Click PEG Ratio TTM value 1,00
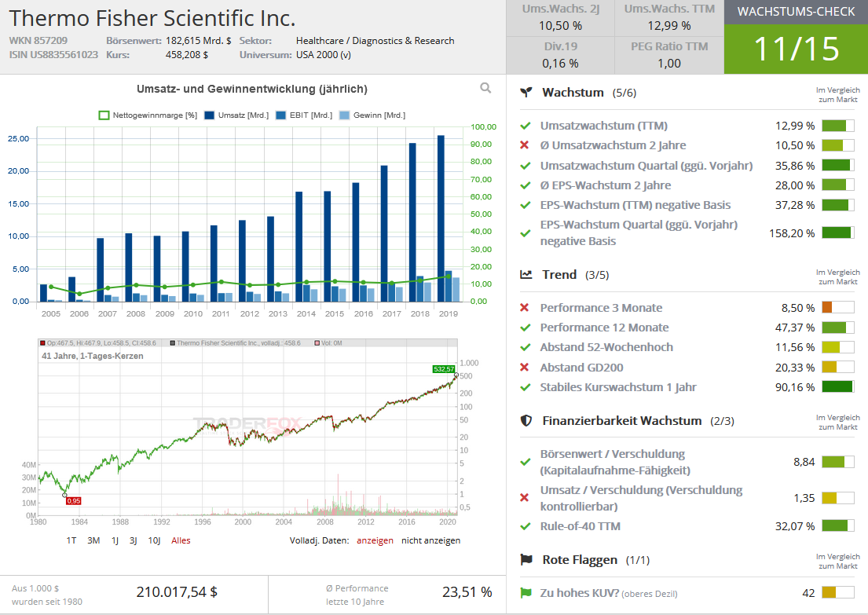Screen dimensions: 868x615 [x=669, y=63]
